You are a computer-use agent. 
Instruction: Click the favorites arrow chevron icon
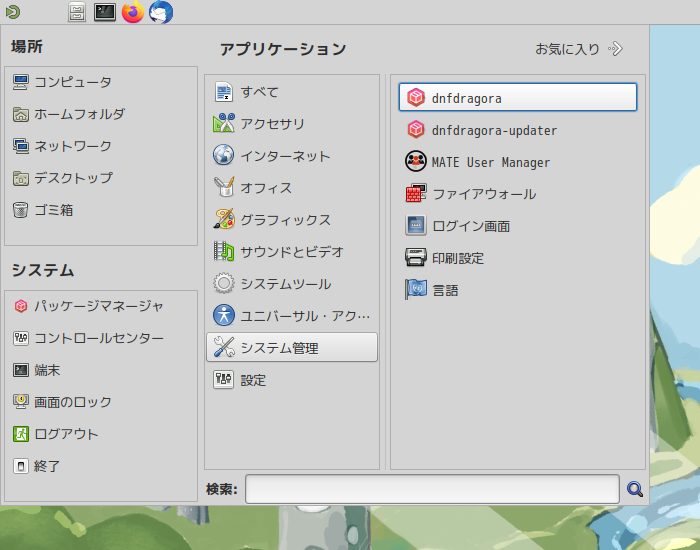click(615, 49)
